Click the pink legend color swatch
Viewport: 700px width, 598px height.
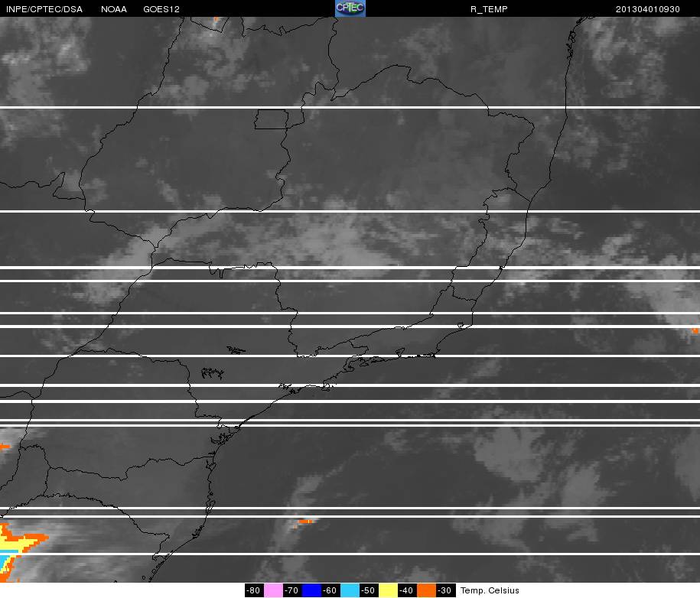pyautogui.click(x=274, y=590)
